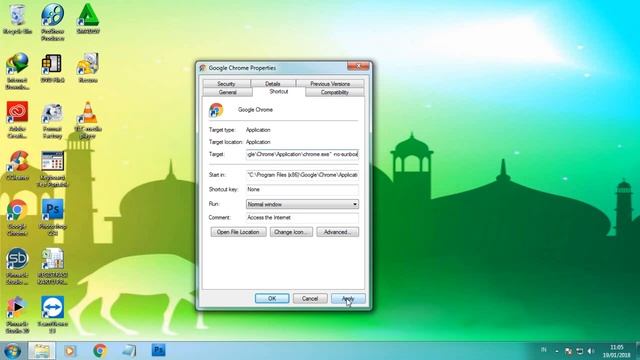Select the Google Chrome desktop shortcut
The image size is (640, 360).
[x=17, y=218]
